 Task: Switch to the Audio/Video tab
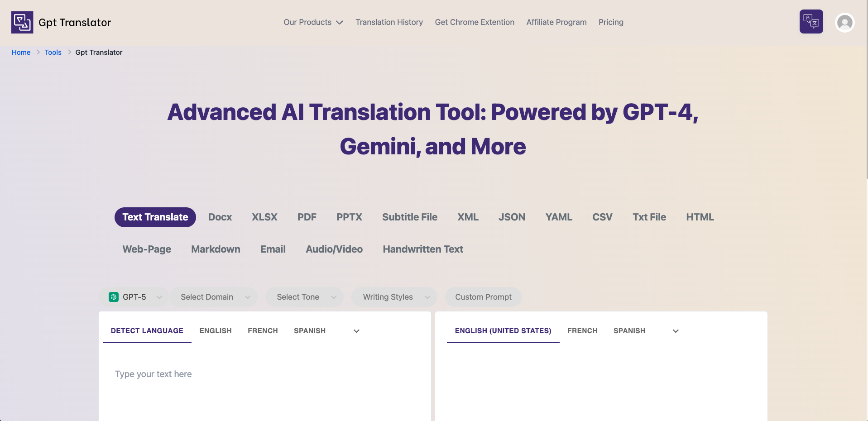pos(334,249)
